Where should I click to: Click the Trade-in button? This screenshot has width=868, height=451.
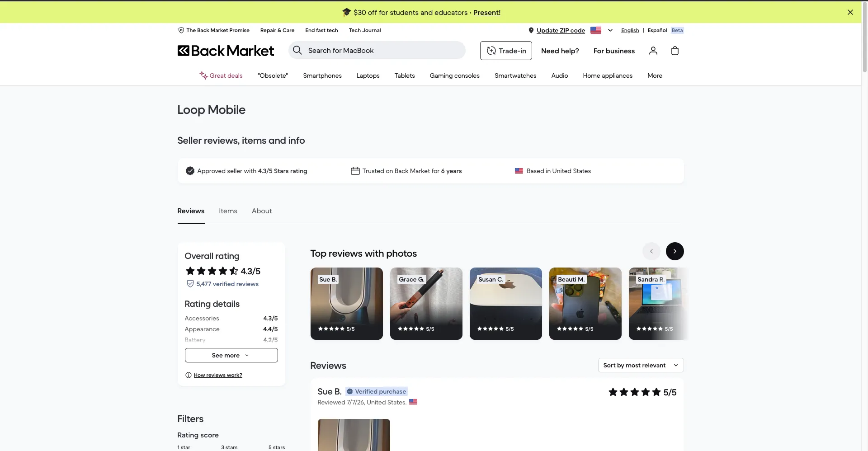506,51
